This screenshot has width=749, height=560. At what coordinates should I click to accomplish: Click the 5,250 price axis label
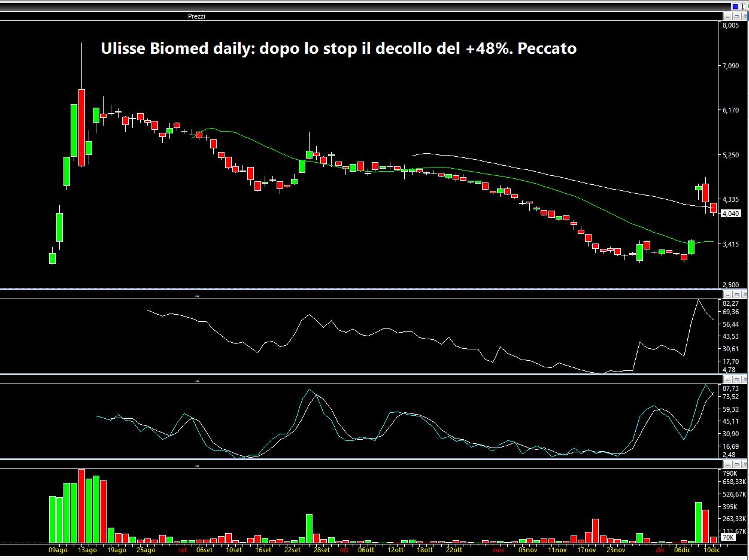point(730,155)
